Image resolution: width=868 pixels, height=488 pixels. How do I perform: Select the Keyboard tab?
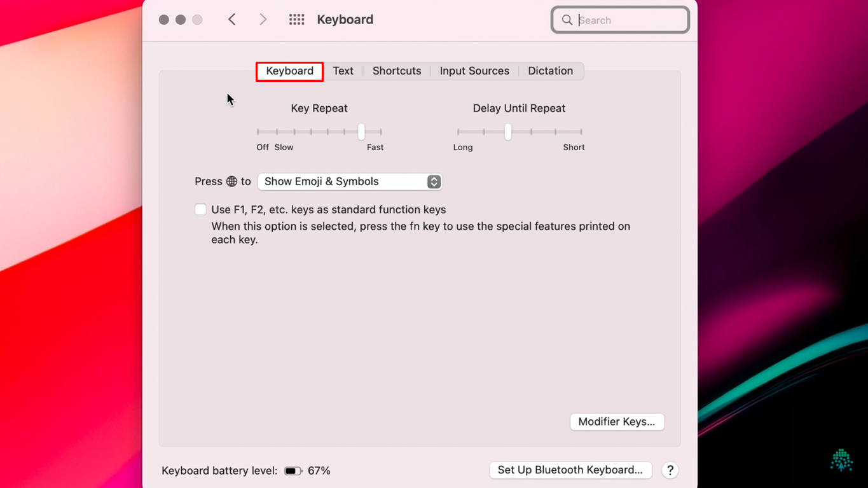click(x=289, y=71)
